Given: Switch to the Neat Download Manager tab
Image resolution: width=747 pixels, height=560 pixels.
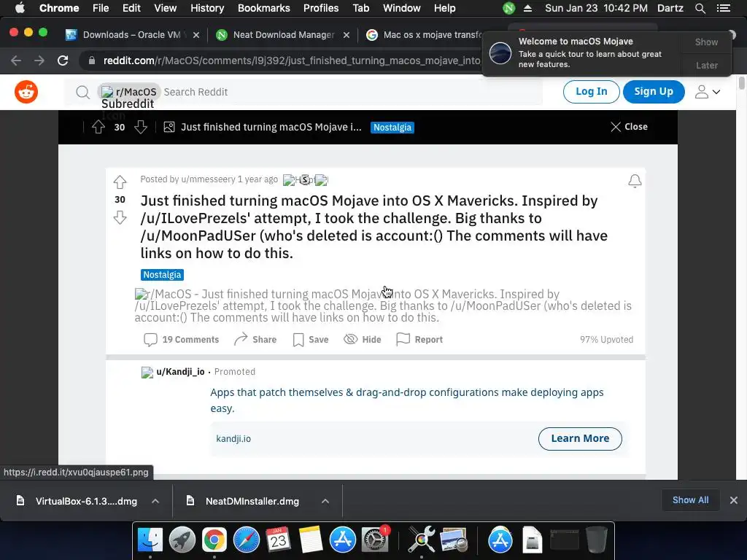Looking at the screenshot, I should (284, 35).
